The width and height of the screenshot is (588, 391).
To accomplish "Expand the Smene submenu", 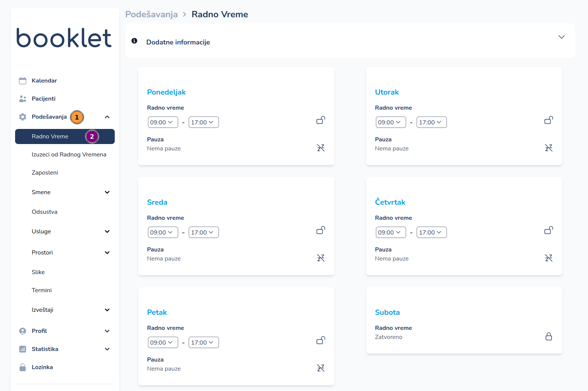I will pyautogui.click(x=107, y=192).
